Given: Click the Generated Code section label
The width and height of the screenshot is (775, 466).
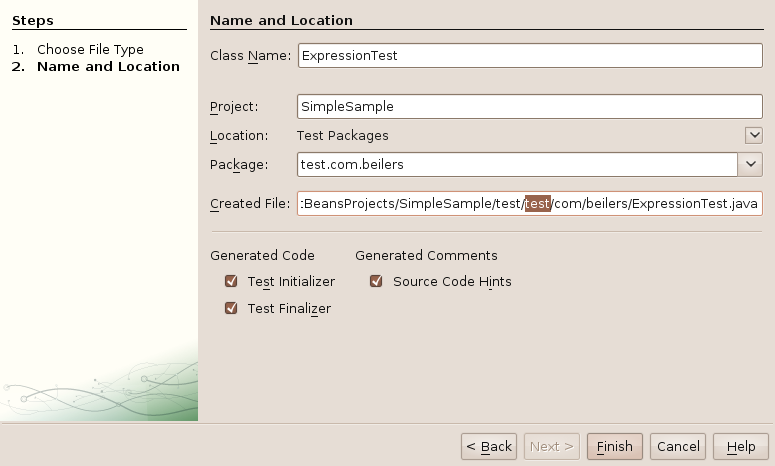Looking at the screenshot, I should [262, 255].
